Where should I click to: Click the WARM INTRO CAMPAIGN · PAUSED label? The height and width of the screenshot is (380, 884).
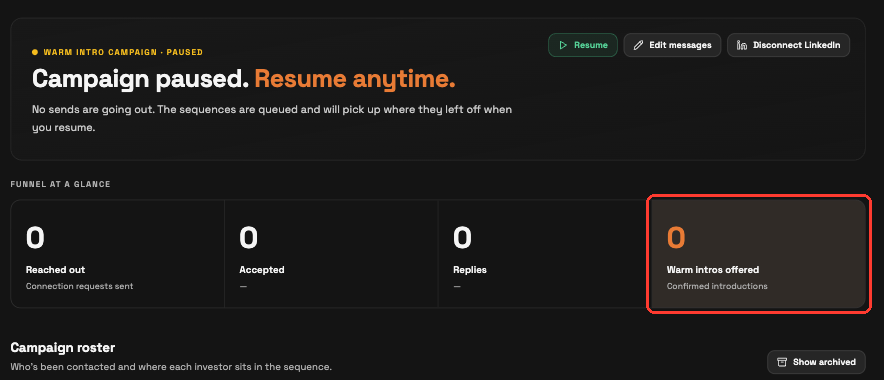click(123, 52)
